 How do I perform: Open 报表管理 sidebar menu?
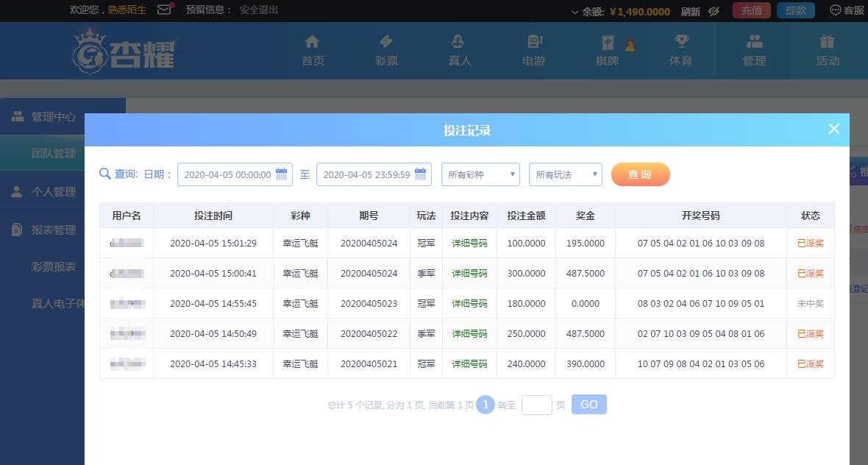tap(53, 230)
